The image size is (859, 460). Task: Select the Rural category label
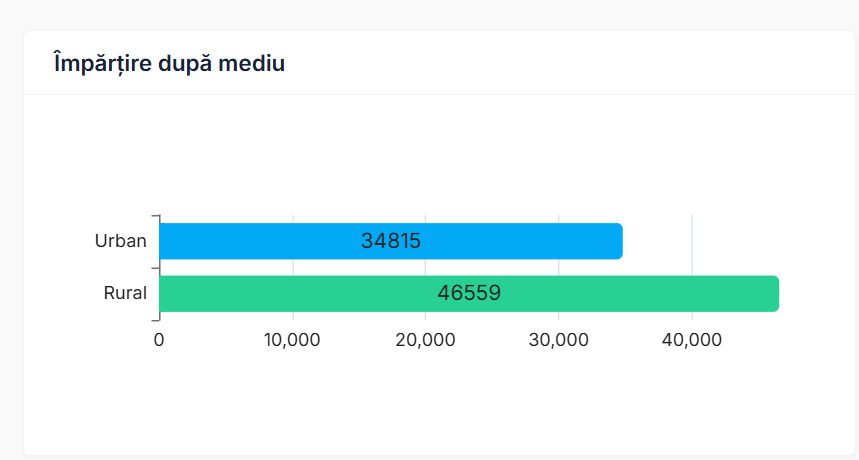pyautogui.click(x=125, y=293)
